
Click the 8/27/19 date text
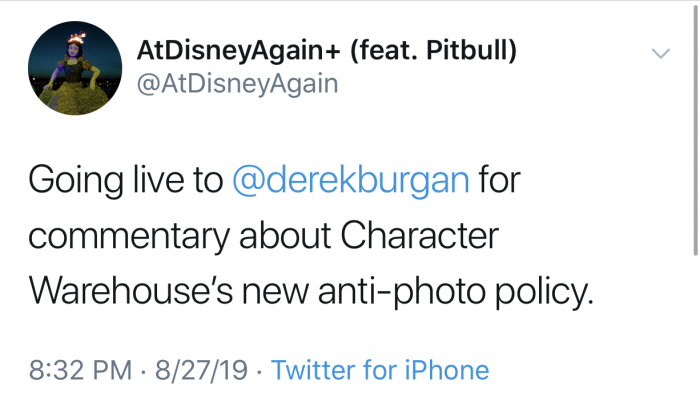point(201,370)
